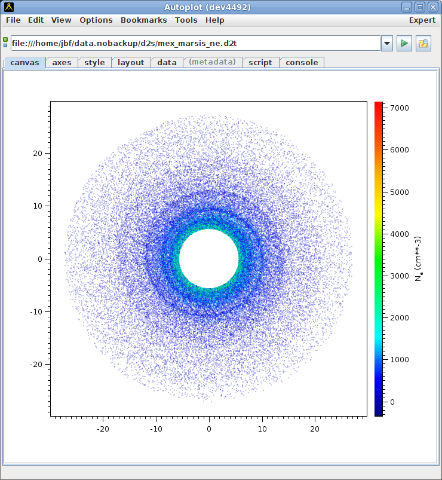Open the Tools menu
This screenshot has width=442, height=480.
pos(186,20)
